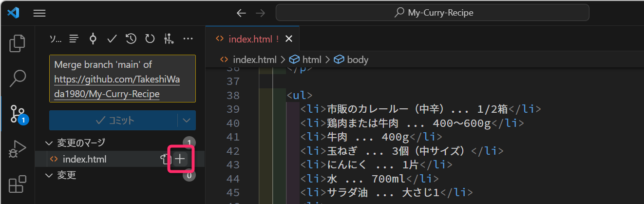Open the Source Control view icon
644x204 pixels.
pos(18,113)
